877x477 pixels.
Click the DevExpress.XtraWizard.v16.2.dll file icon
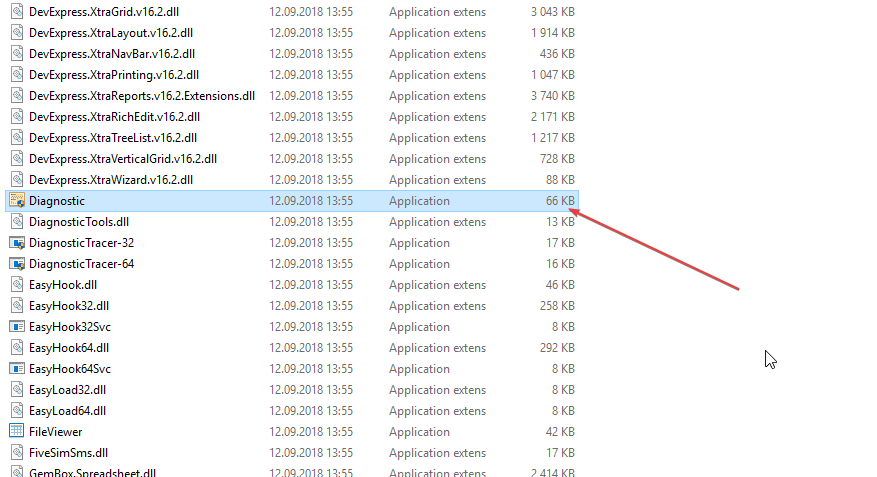17,180
